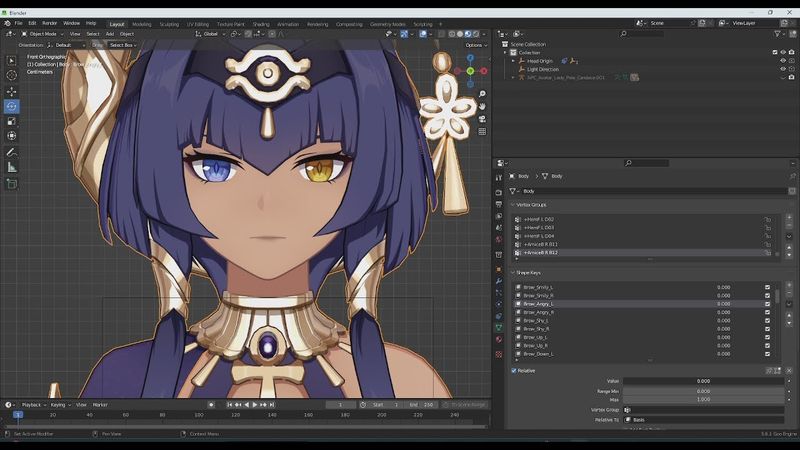Open the Global transform orientation dropdown
The image size is (800, 450).
pyautogui.click(x=210, y=34)
